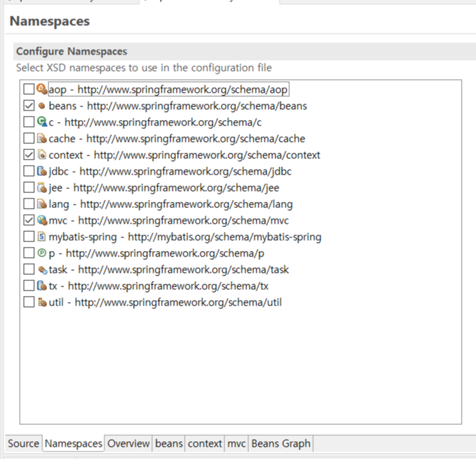Screen dimensions: 476x459
Task: Select the jee schema URL row
Action: click(164, 188)
